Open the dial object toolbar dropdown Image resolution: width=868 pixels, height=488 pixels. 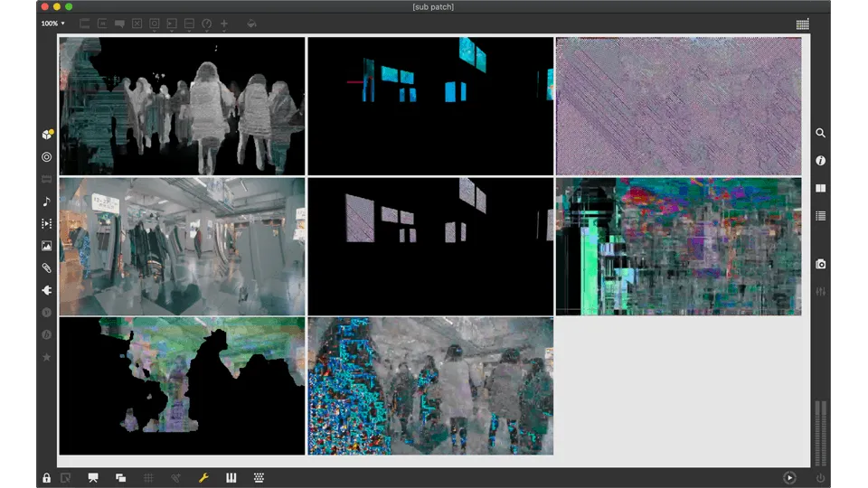pos(206,23)
